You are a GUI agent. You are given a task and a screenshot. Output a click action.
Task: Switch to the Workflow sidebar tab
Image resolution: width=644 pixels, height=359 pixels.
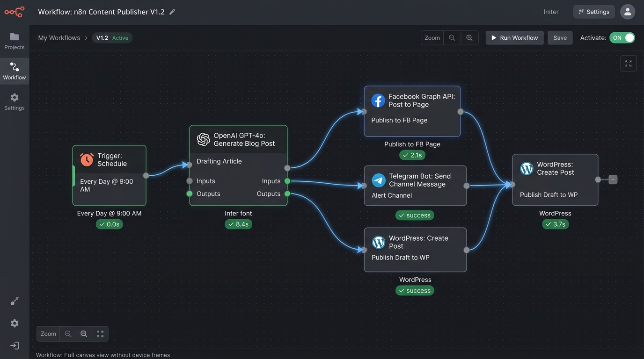point(15,71)
